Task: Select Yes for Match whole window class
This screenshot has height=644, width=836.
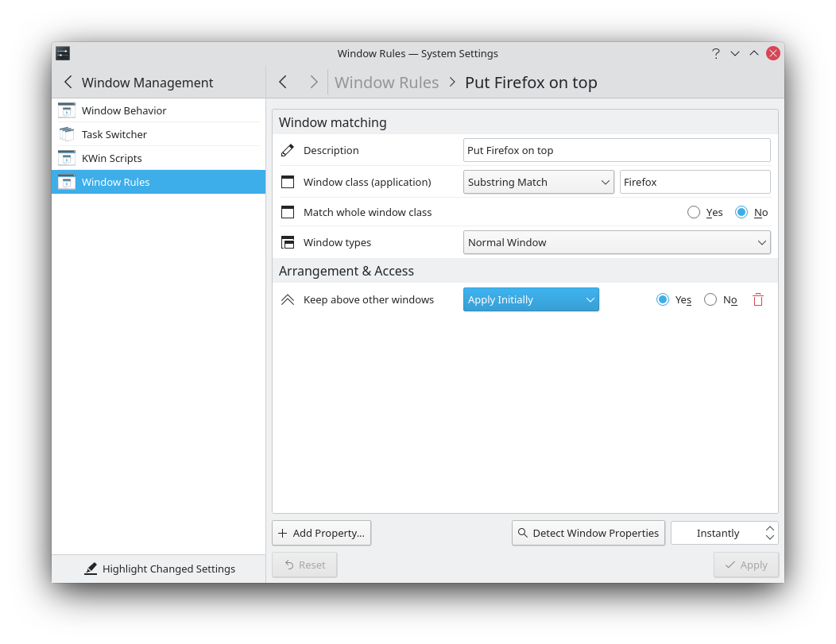Action: click(x=694, y=212)
